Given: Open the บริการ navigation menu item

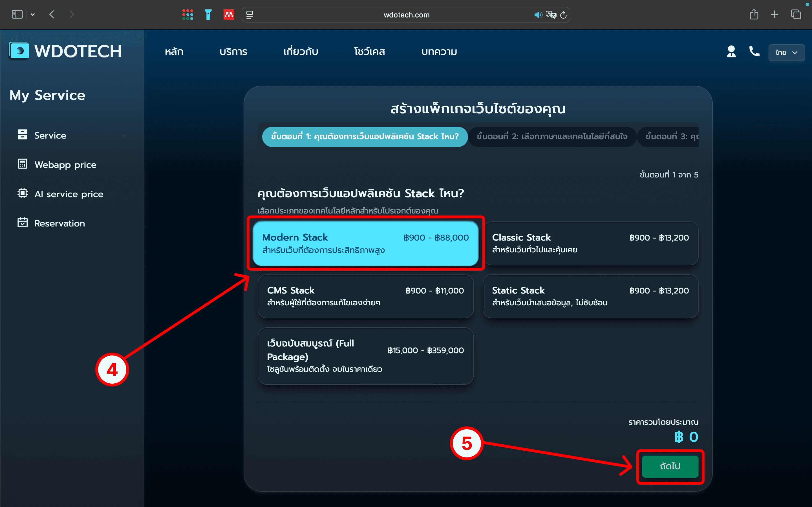Looking at the screenshot, I should coord(233,52).
